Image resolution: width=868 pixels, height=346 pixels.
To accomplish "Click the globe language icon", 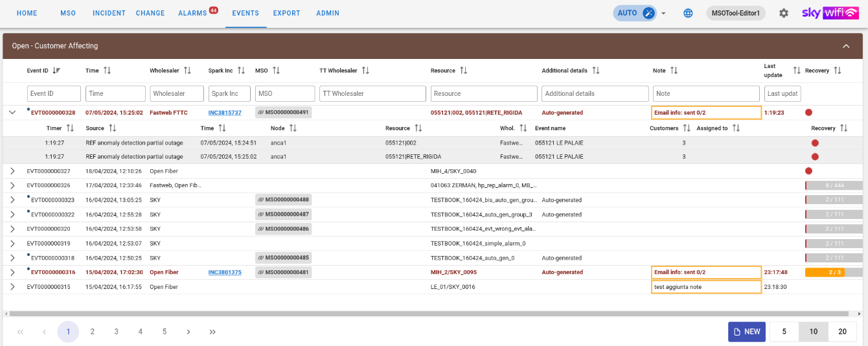I will pos(688,13).
